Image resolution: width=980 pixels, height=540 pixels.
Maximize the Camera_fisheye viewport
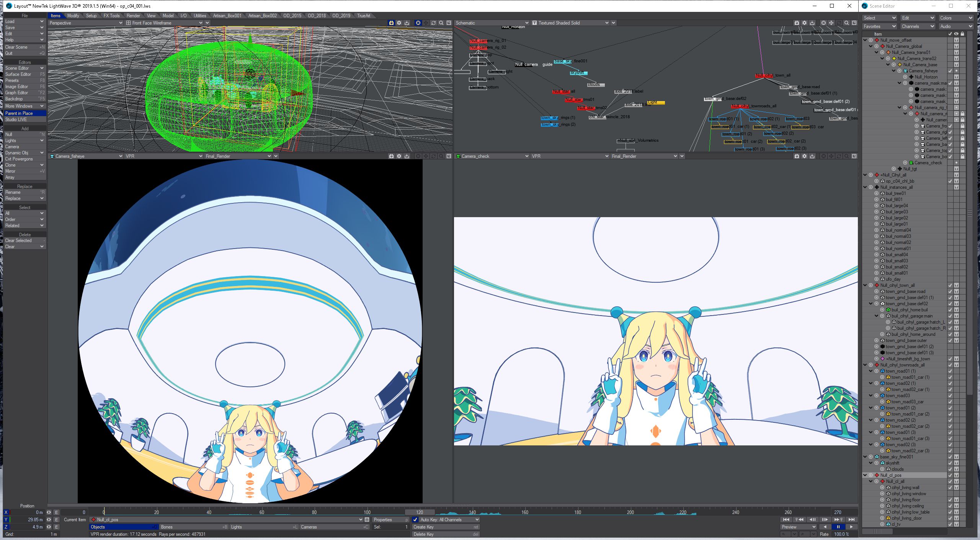449,156
